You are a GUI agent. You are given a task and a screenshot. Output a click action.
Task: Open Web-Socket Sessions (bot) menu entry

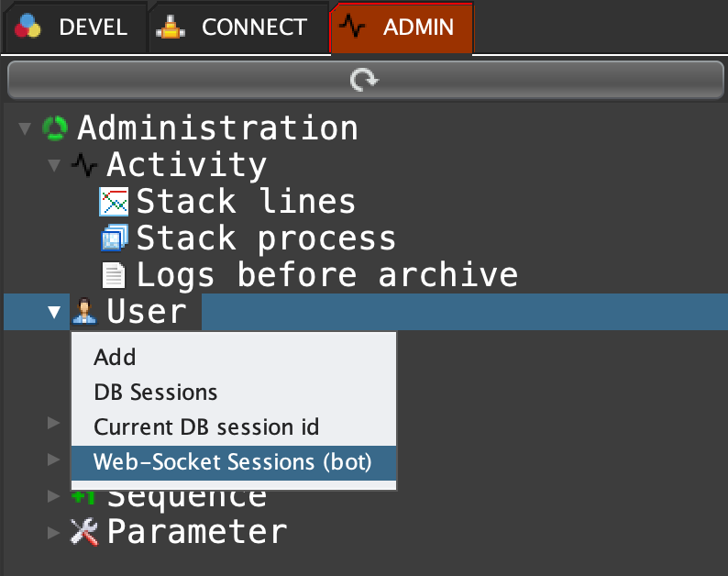point(233,462)
